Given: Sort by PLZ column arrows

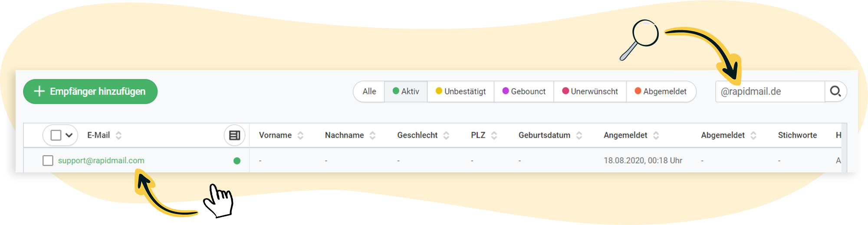Looking at the screenshot, I should (494, 136).
